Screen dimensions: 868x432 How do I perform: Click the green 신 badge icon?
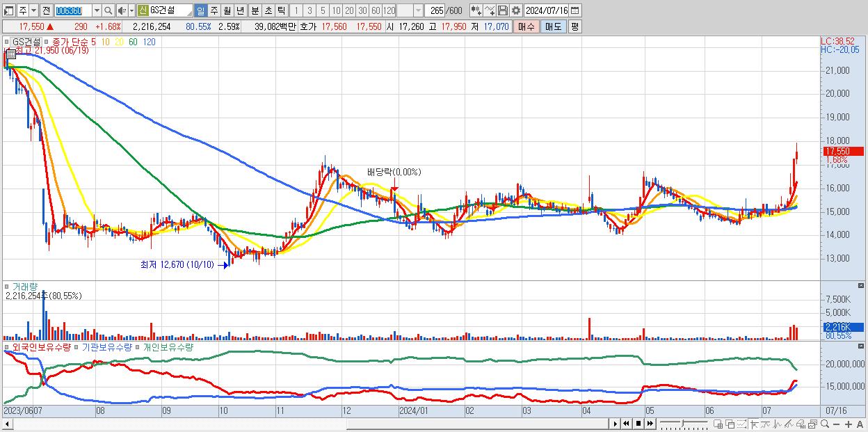[143, 10]
